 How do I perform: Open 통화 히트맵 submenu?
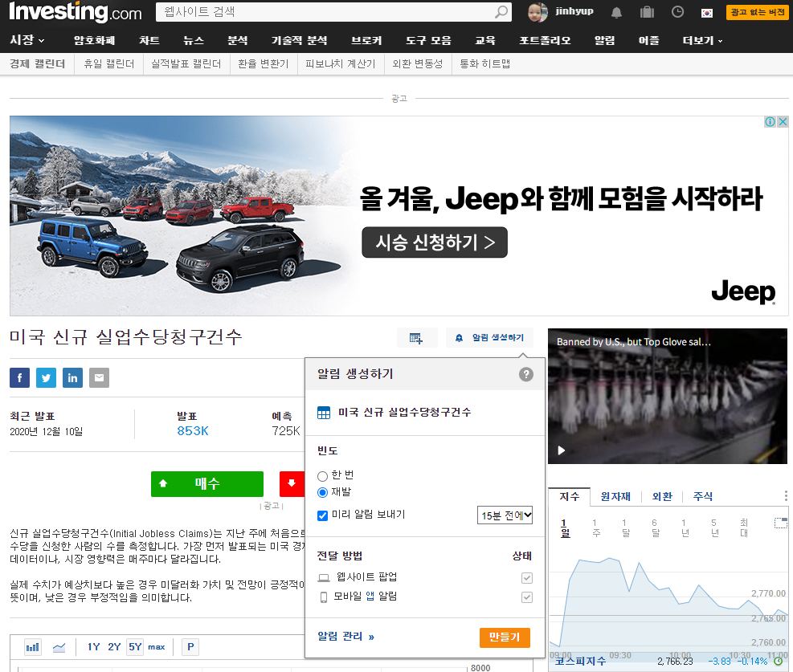point(484,63)
